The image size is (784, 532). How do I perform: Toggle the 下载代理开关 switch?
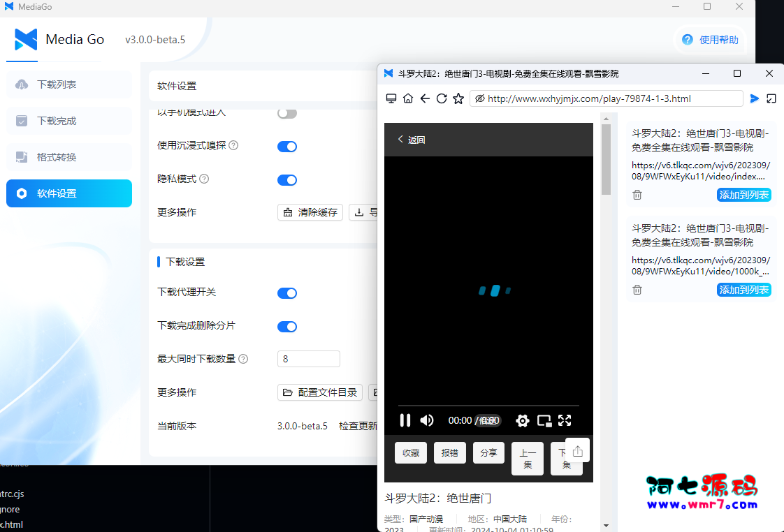click(287, 293)
